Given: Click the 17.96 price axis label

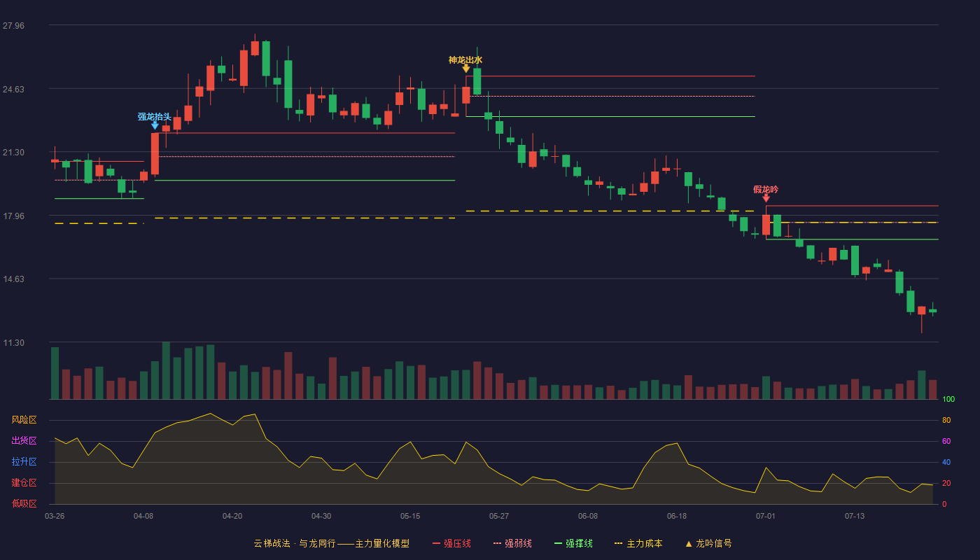Looking at the screenshot, I should pos(13,216).
